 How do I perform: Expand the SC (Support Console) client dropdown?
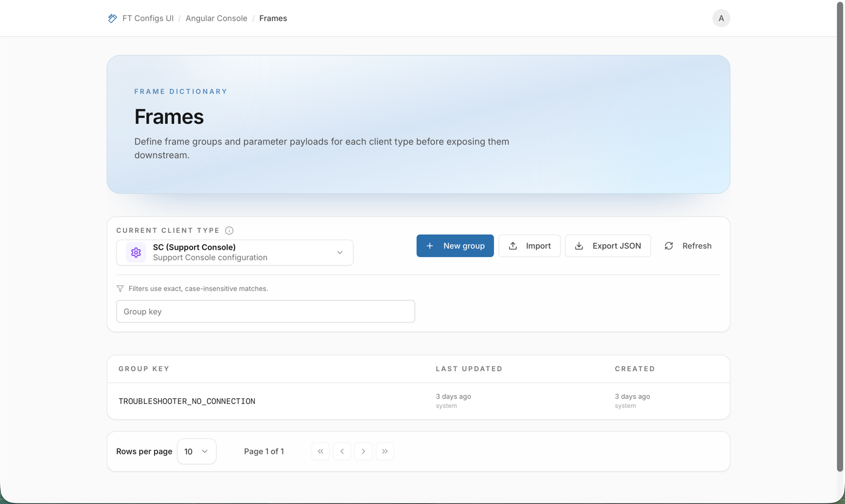pos(235,253)
